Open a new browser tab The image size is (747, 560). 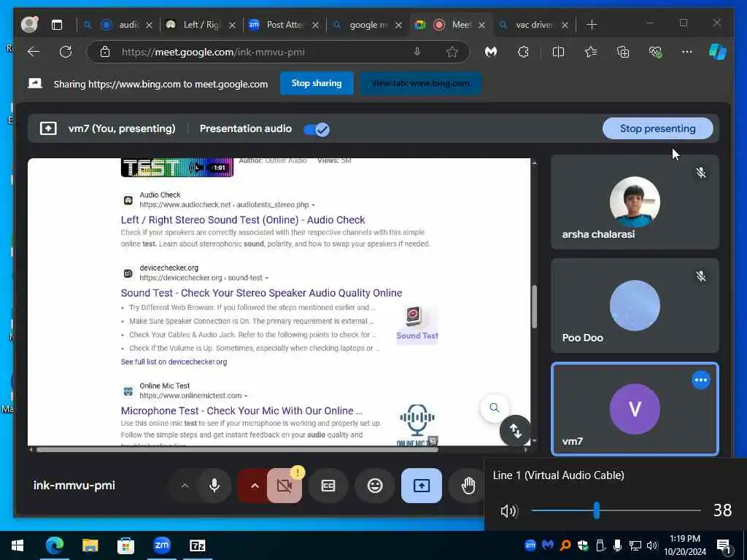coord(591,25)
